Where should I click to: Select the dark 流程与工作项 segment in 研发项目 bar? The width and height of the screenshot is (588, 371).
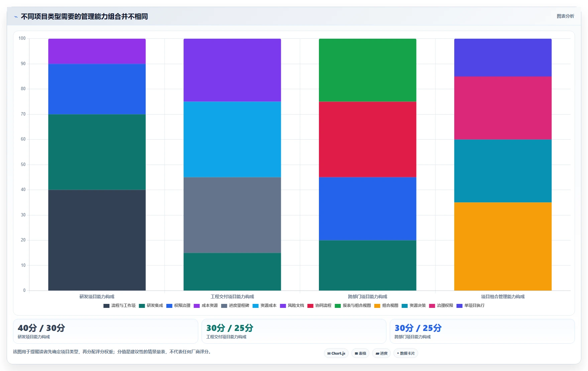(97, 240)
